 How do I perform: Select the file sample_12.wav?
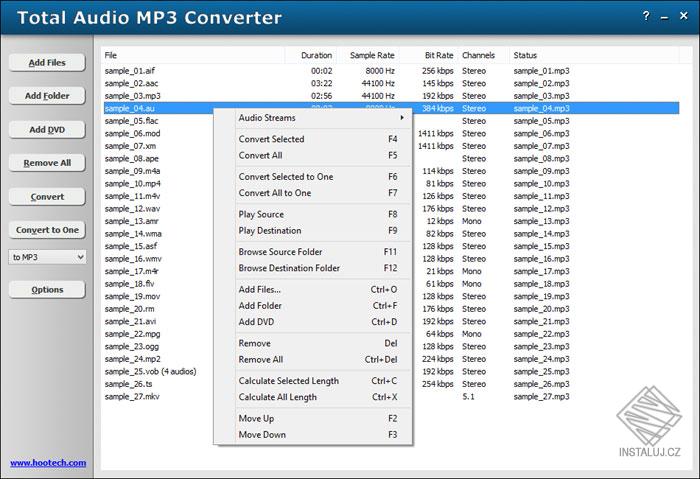133,208
